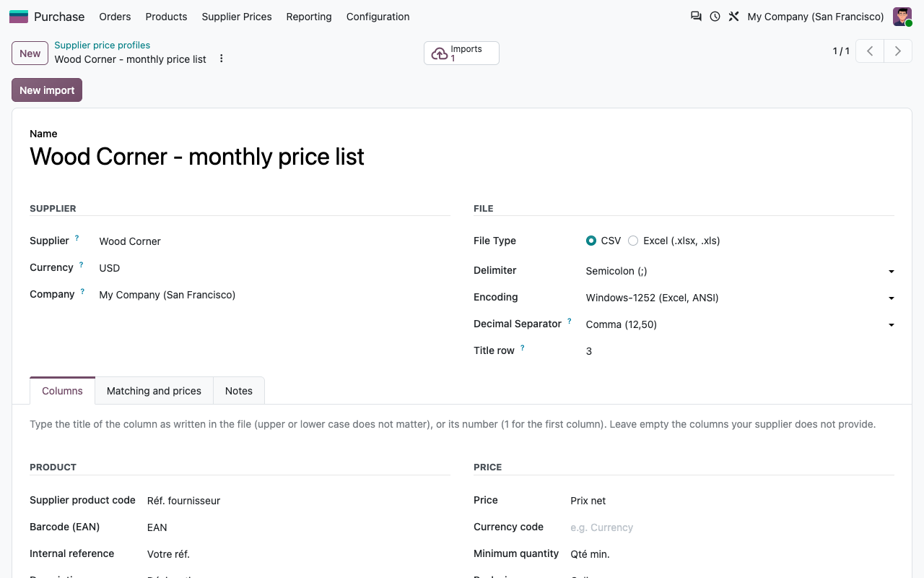
Task: Go to next record arrow
Action: click(x=898, y=51)
